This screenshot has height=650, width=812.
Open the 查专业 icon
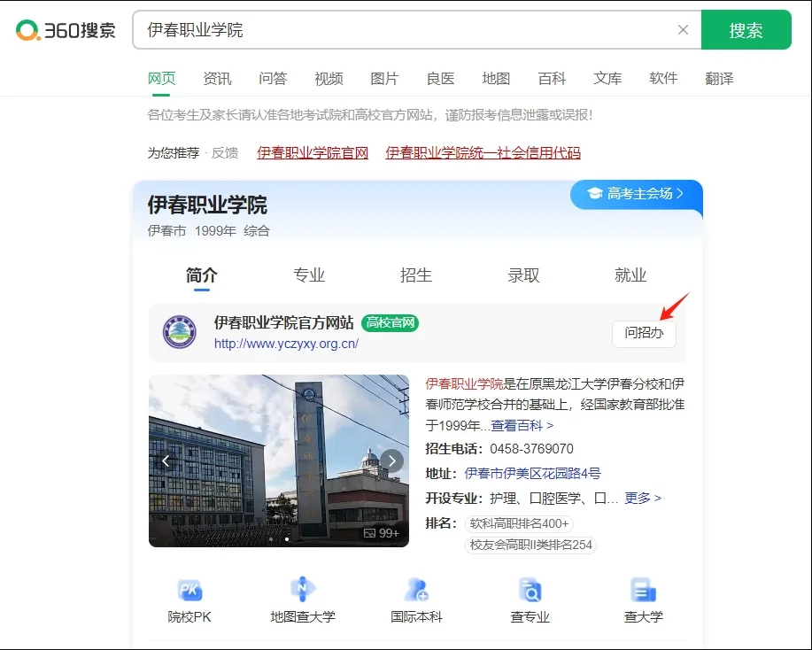coord(530,591)
